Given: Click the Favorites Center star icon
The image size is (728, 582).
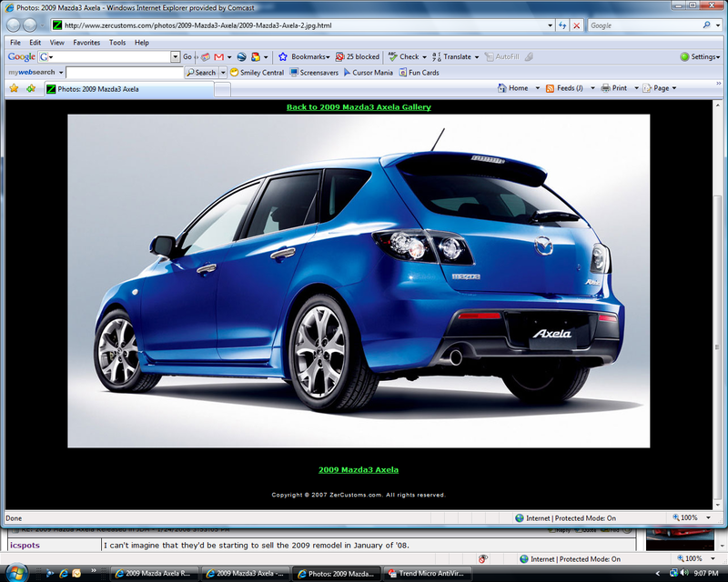Looking at the screenshot, I should [x=14, y=88].
